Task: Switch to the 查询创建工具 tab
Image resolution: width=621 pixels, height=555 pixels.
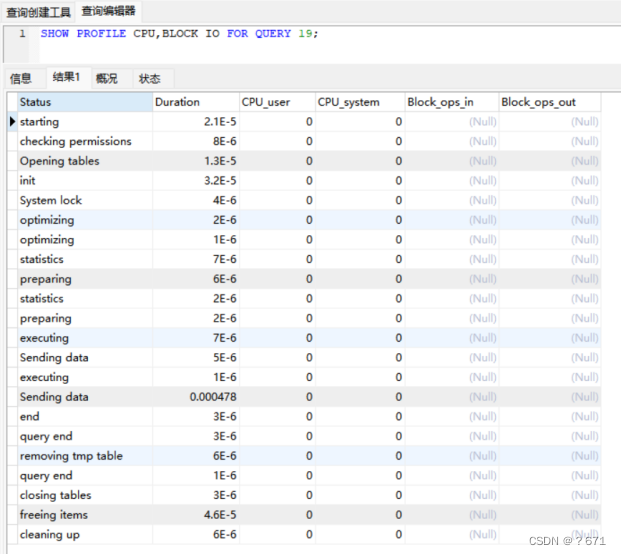Action: pos(38,11)
